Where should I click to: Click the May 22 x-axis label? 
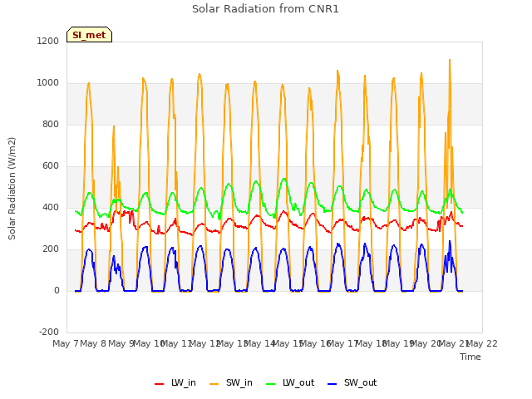482,343
